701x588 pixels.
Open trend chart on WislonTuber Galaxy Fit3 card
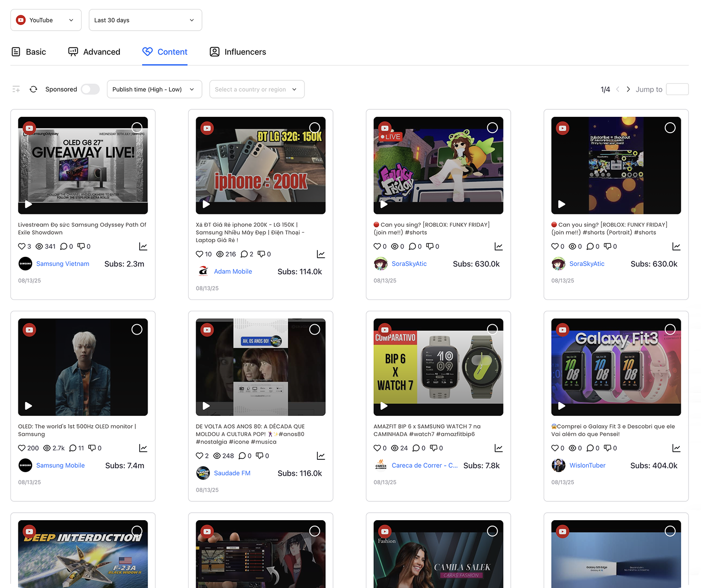click(x=676, y=448)
